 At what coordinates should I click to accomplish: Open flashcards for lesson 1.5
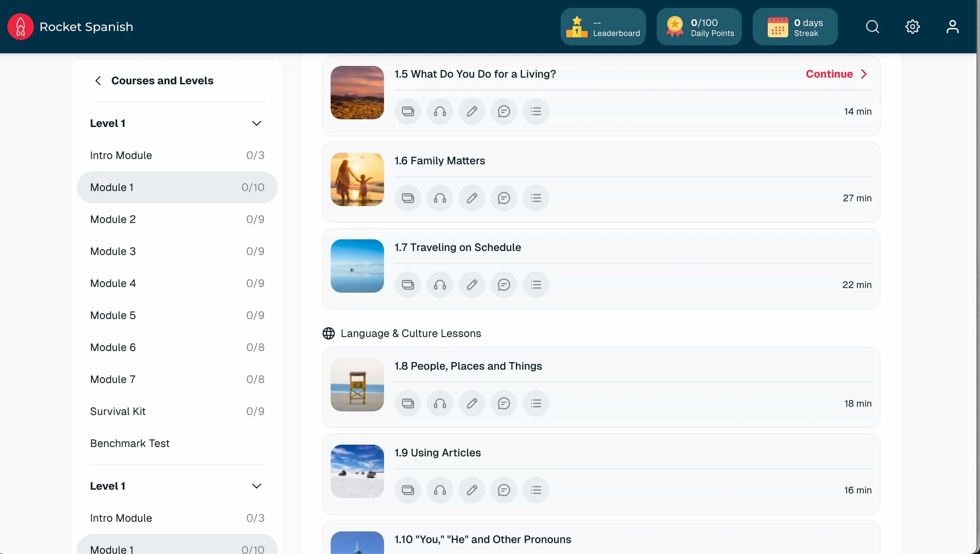[408, 111]
